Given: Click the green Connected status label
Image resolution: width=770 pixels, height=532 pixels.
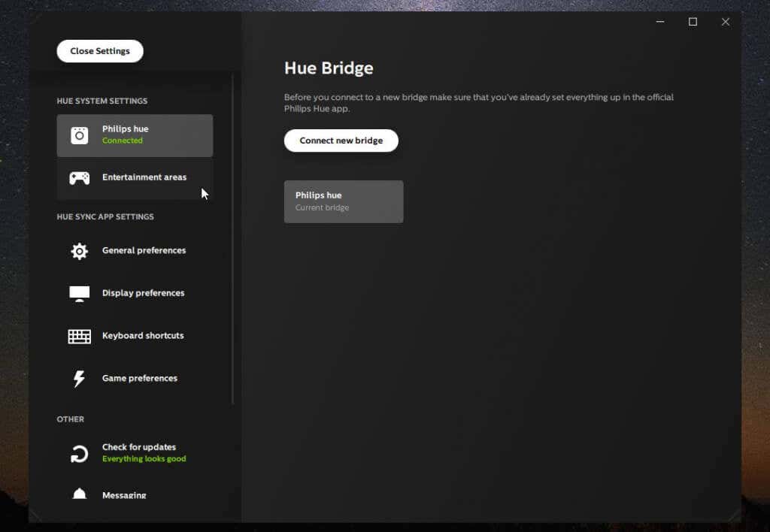Looking at the screenshot, I should [x=121, y=141].
